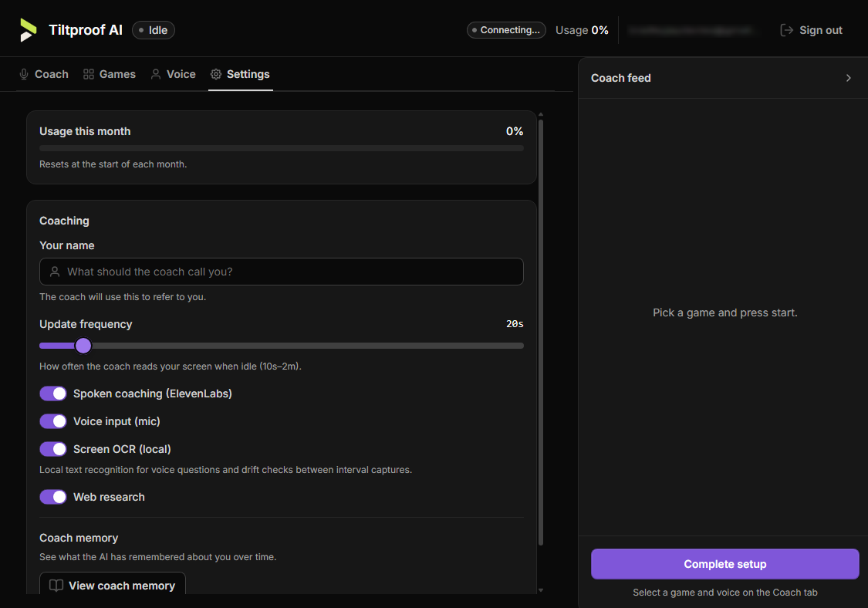Open the Coach tab
This screenshot has width=868, height=608.
[44, 74]
